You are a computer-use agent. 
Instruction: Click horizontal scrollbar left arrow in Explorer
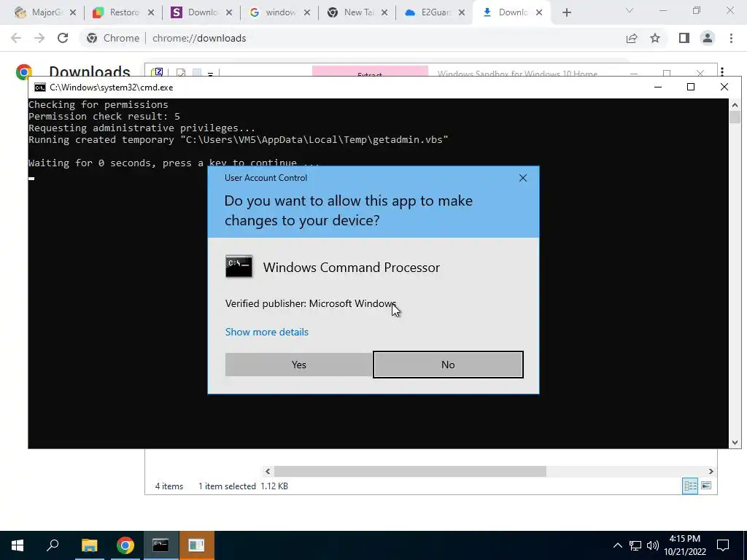(268, 472)
